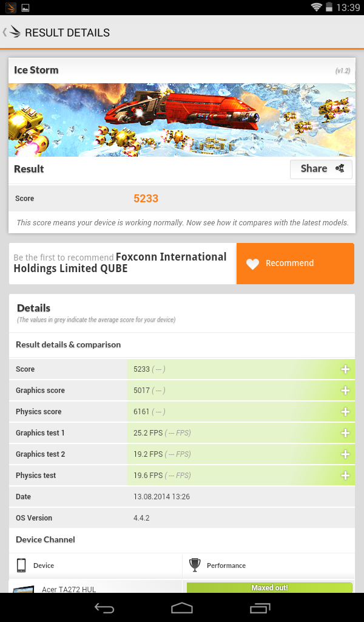Tap the Ice Storm banner image
The image size is (364, 622).
coord(182,120)
